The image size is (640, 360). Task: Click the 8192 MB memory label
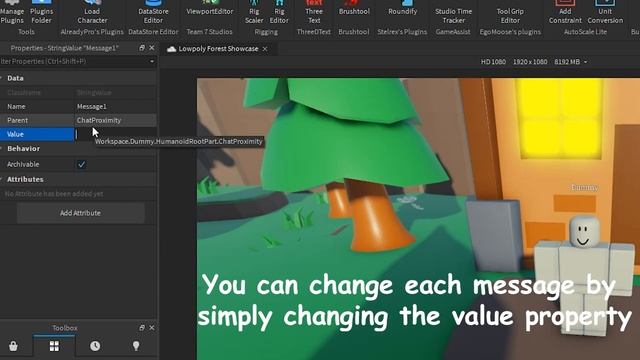click(567, 62)
